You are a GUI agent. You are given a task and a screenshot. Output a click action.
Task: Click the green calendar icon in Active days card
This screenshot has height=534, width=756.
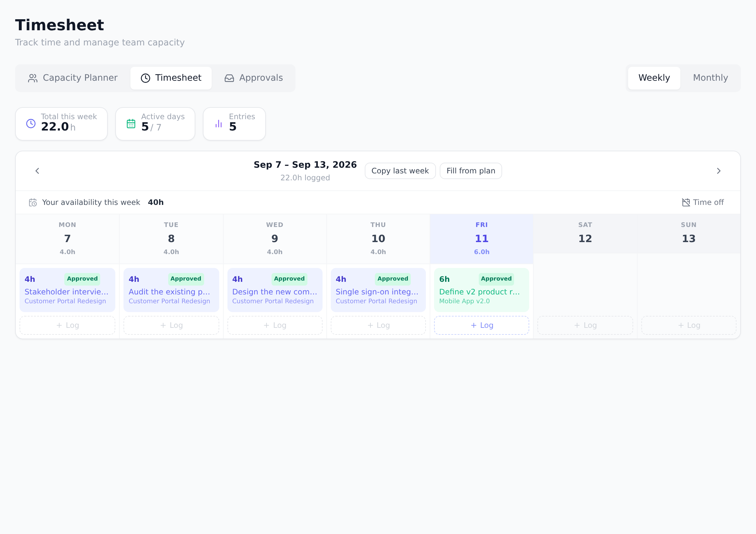tap(131, 124)
